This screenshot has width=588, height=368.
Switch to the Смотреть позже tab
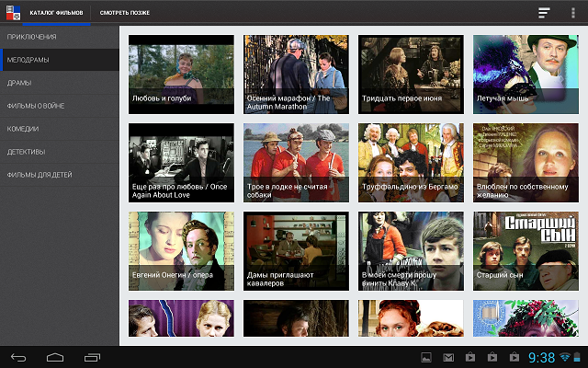click(x=125, y=13)
